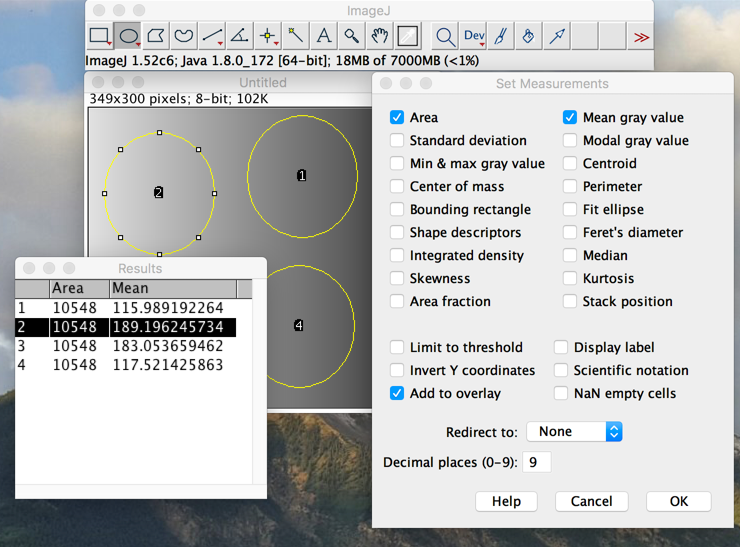Select the Oval selection tool
The image size is (740, 547).
click(x=128, y=36)
